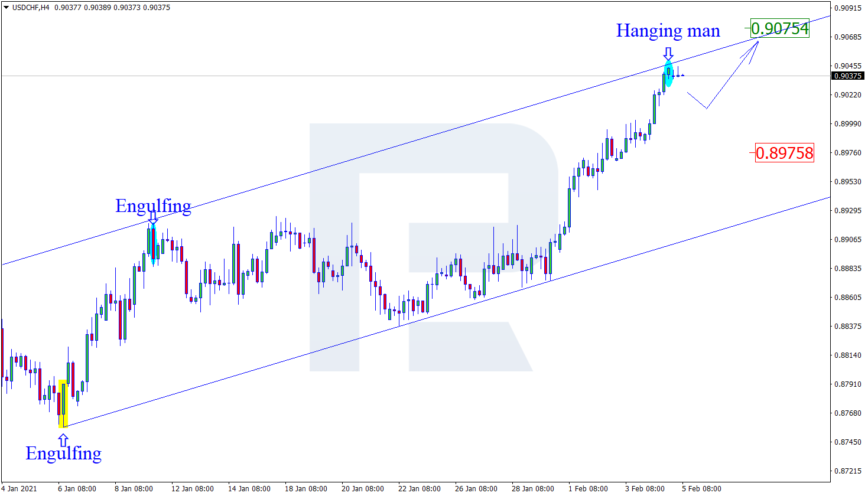Click the 0.87215 value on price scale
Viewport: 868px width, 496px height.
848,471
